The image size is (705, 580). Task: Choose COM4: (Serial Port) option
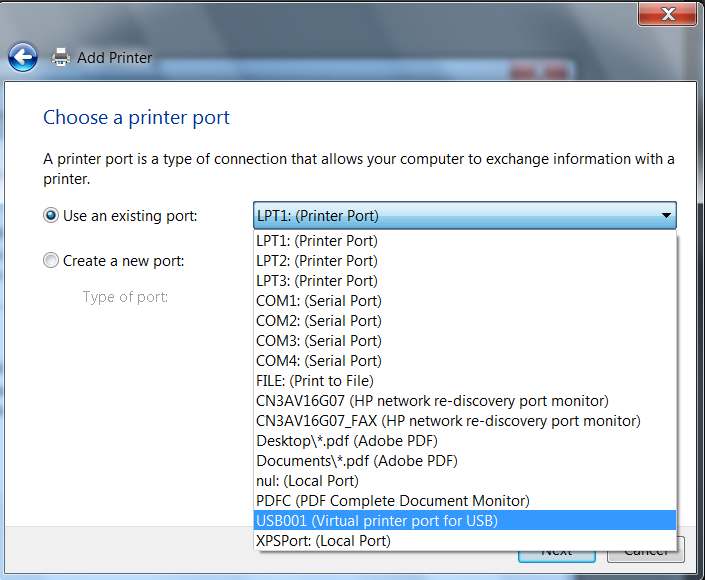tap(318, 361)
